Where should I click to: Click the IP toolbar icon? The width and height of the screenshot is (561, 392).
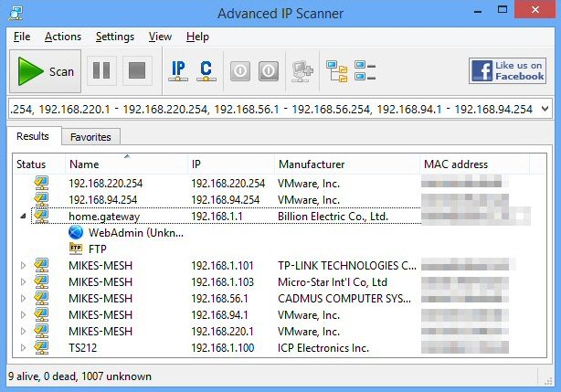click(x=178, y=71)
